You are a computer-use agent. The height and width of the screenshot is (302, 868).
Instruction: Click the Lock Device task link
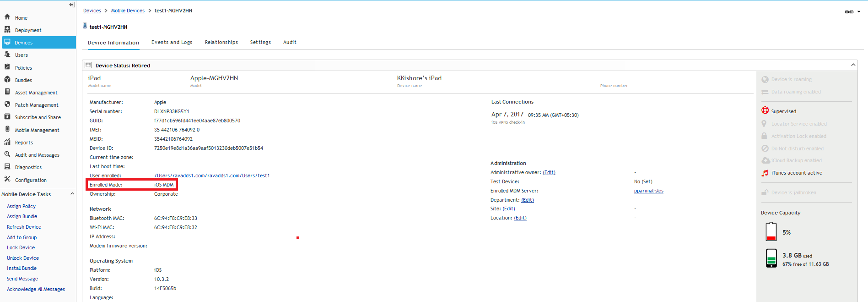[21, 247]
